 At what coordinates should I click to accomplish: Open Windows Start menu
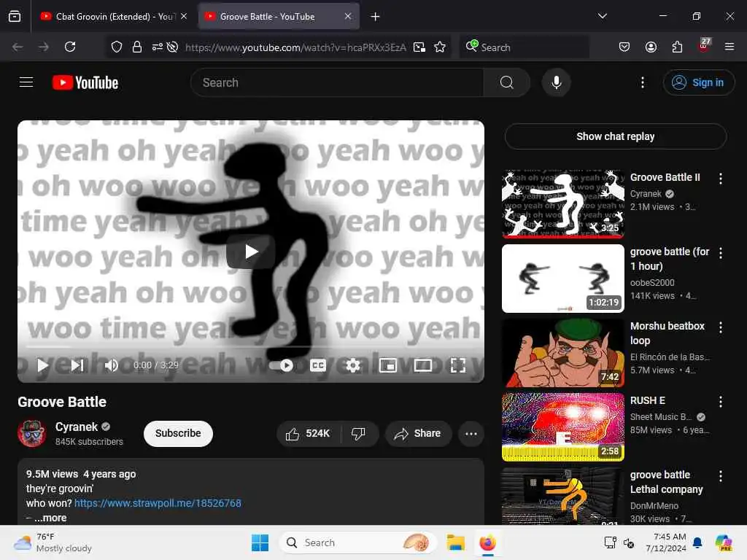pyautogui.click(x=260, y=542)
